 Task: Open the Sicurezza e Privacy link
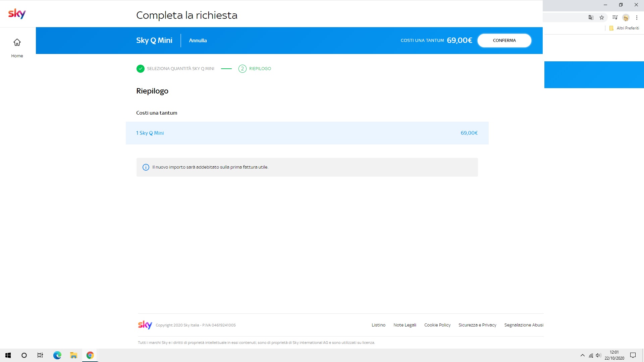coord(477,325)
